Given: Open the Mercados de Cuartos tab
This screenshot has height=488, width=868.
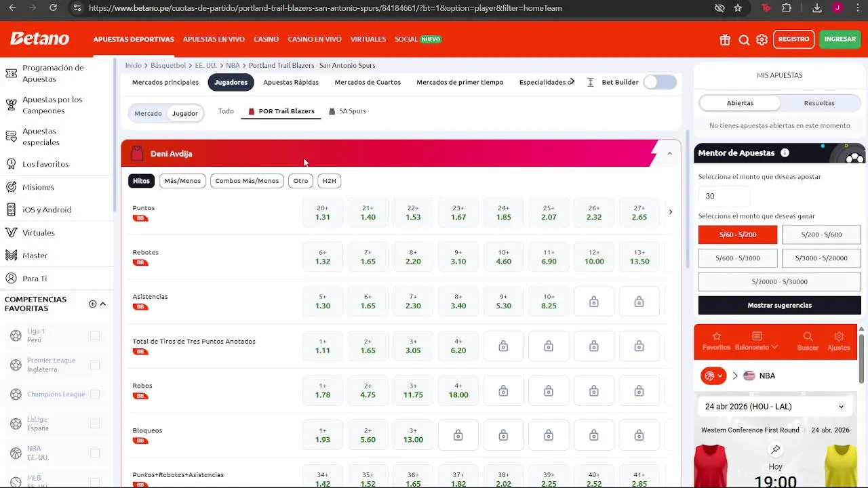Looking at the screenshot, I should 368,82.
